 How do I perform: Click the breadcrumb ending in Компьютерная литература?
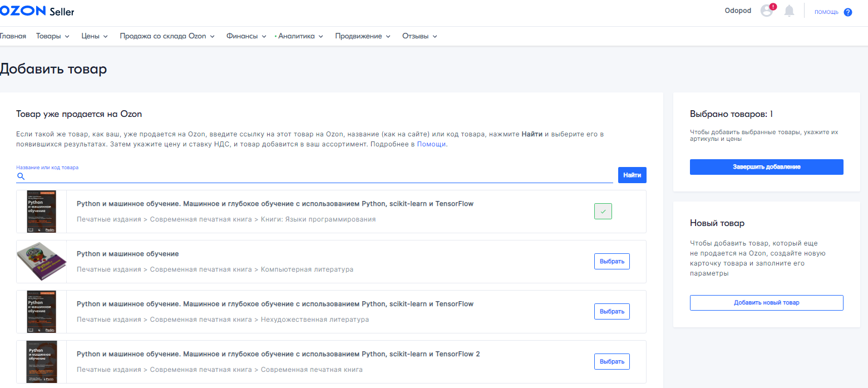coord(215,269)
